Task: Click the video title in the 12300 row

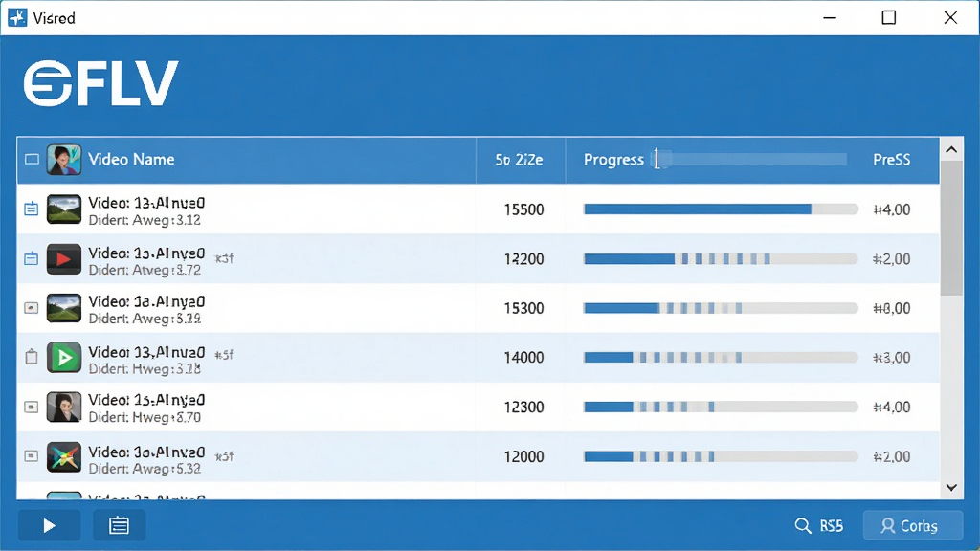Action: pos(146,400)
